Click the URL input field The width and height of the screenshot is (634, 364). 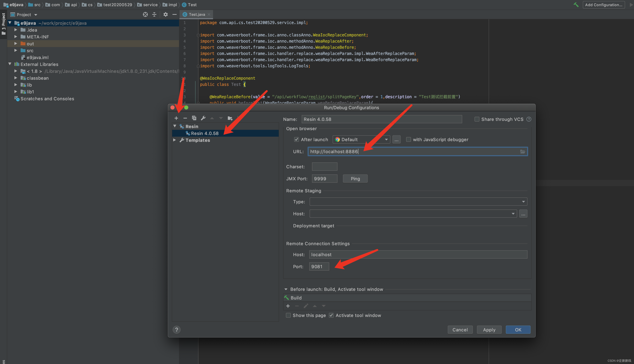[x=416, y=151]
